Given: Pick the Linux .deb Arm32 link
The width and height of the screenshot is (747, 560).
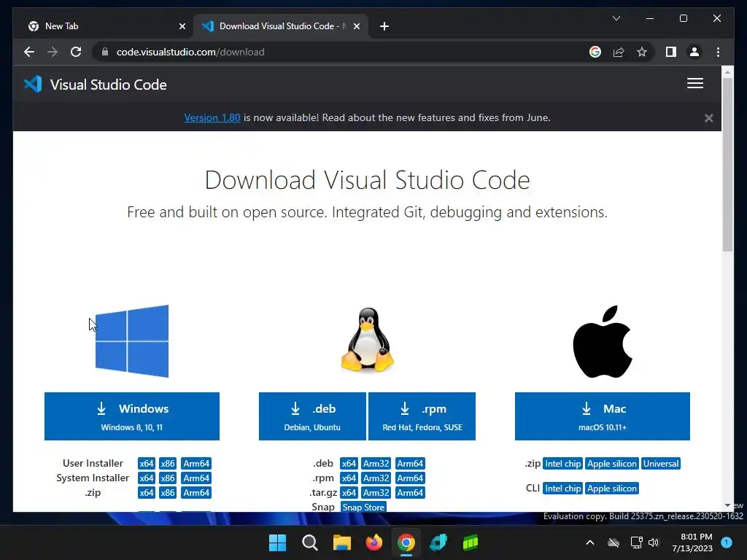Looking at the screenshot, I should point(376,463).
